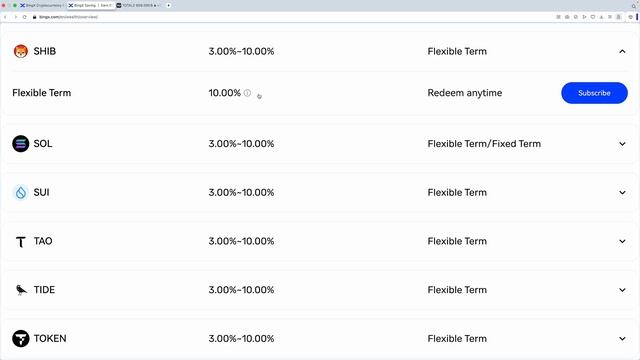Expand the SUI row chevron
The image size is (640, 360).
(622, 192)
